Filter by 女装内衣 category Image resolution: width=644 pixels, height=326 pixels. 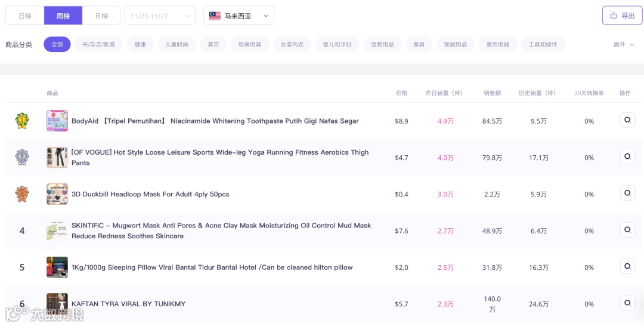tap(292, 44)
